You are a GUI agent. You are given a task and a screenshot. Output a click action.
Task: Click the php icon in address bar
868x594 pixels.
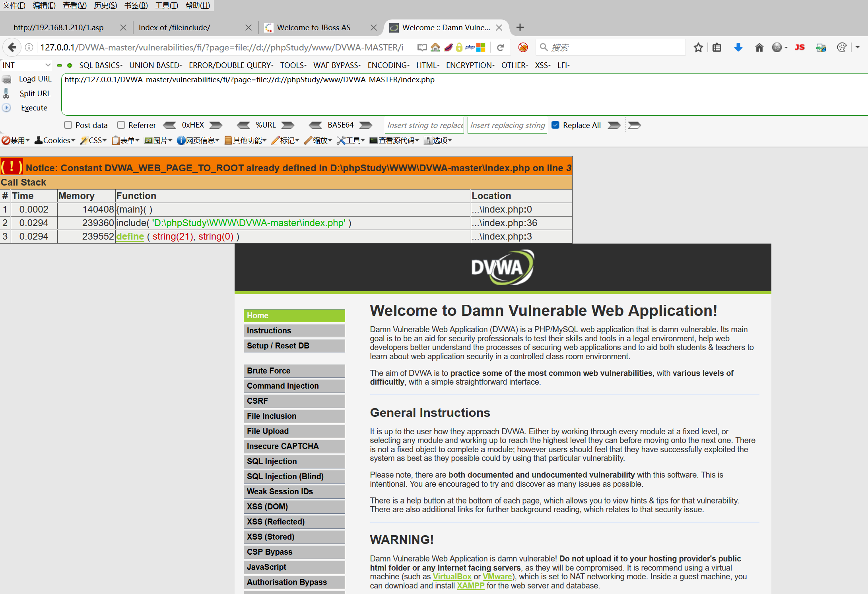click(470, 47)
